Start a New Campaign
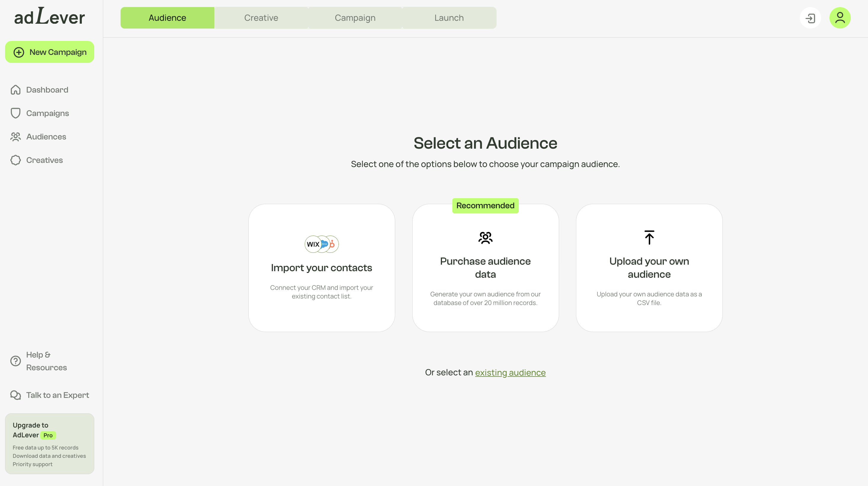Viewport: 868px width, 486px height. pos(50,52)
